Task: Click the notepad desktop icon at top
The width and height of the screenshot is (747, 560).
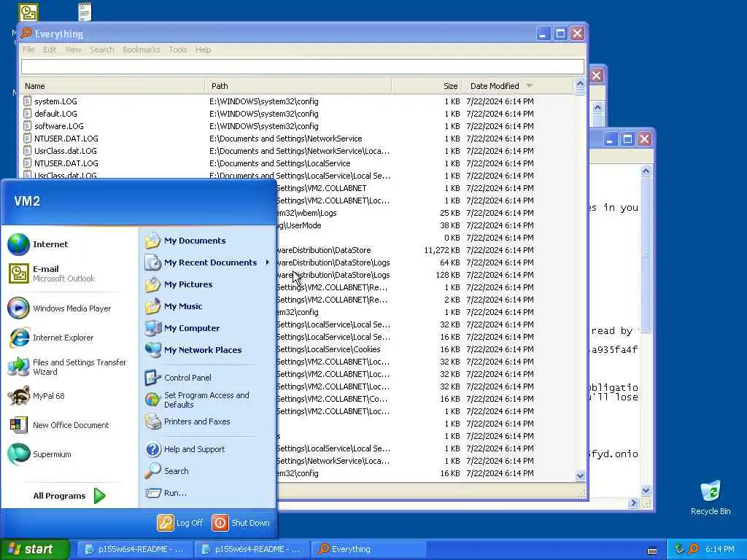Action: (85, 12)
